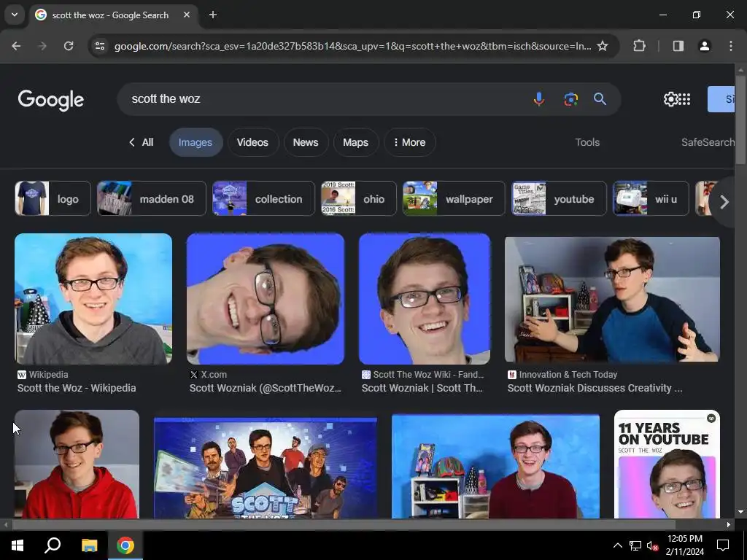747x560 pixels.
Task: Open 'Scott Wozniak (@ScottTheWoz...' link
Action: [x=266, y=388]
